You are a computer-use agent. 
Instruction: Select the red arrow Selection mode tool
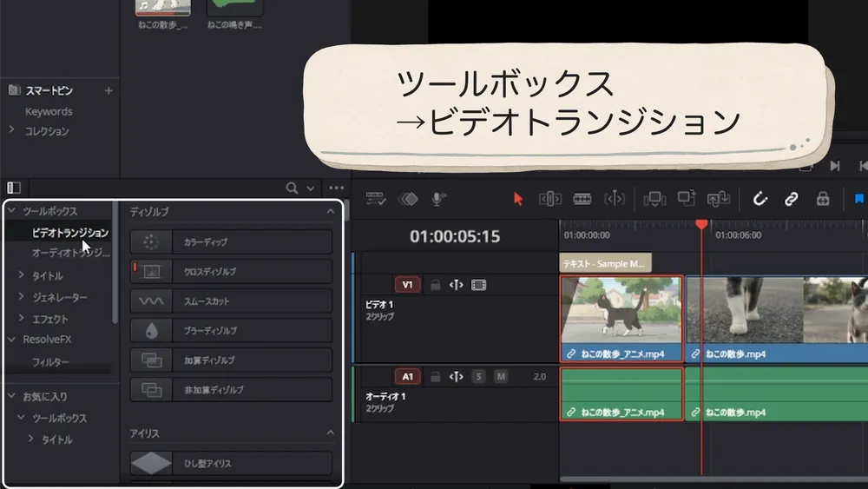coord(518,199)
